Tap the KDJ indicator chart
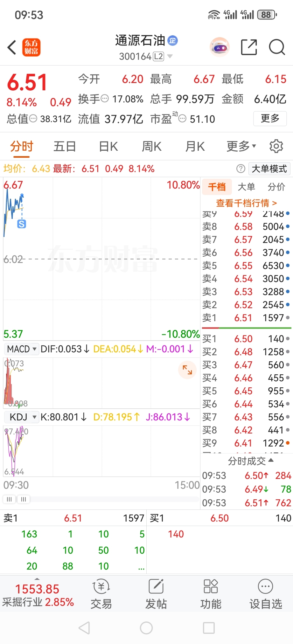 tap(101, 451)
